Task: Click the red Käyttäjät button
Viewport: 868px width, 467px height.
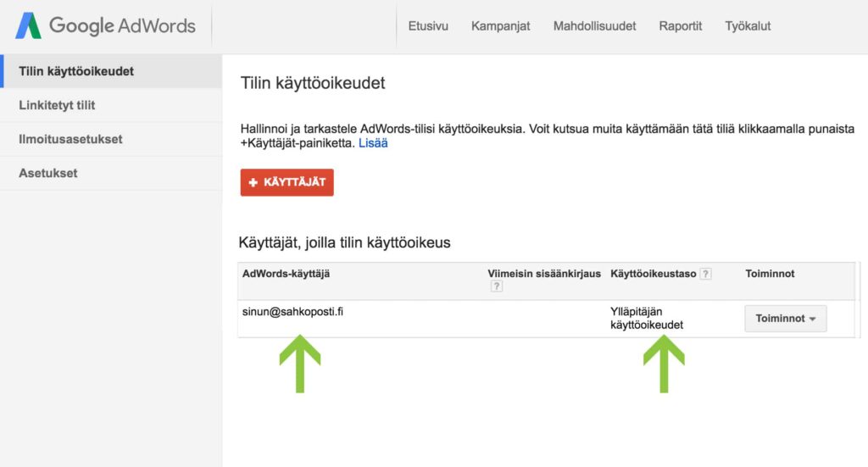Action: 287,182
